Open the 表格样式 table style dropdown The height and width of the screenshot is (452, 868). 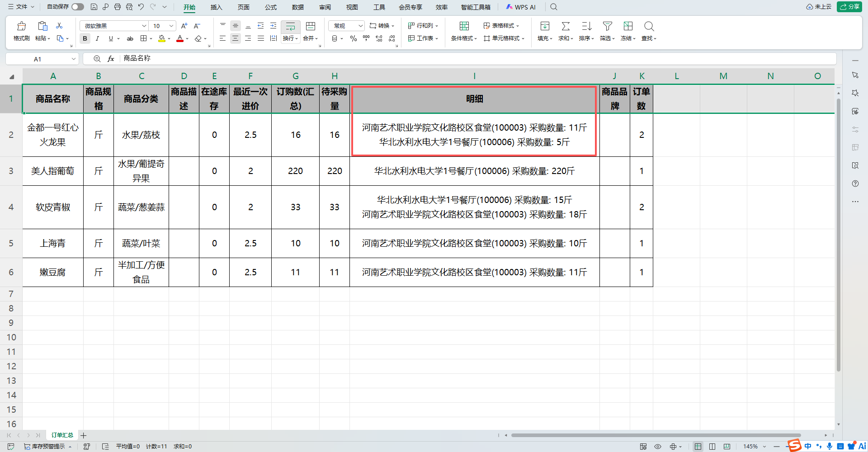[501, 26]
